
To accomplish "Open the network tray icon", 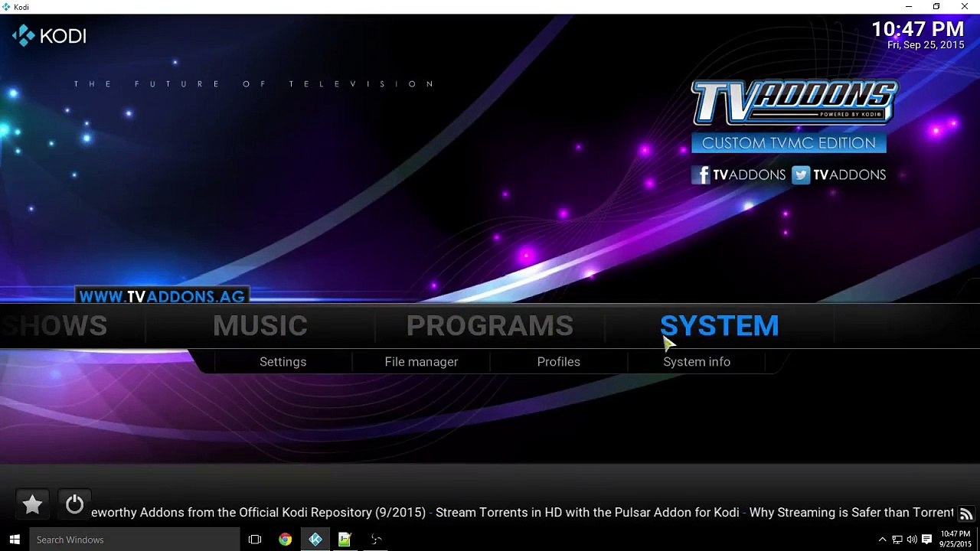I will (x=897, y=540).
